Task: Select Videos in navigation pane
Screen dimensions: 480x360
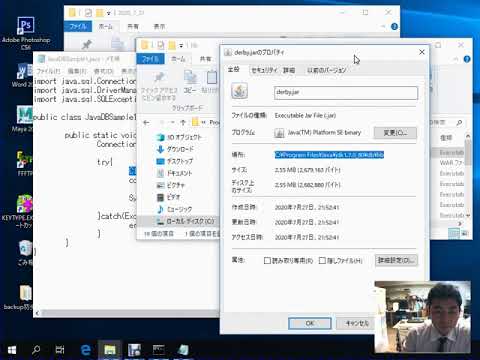Action: 168,197
